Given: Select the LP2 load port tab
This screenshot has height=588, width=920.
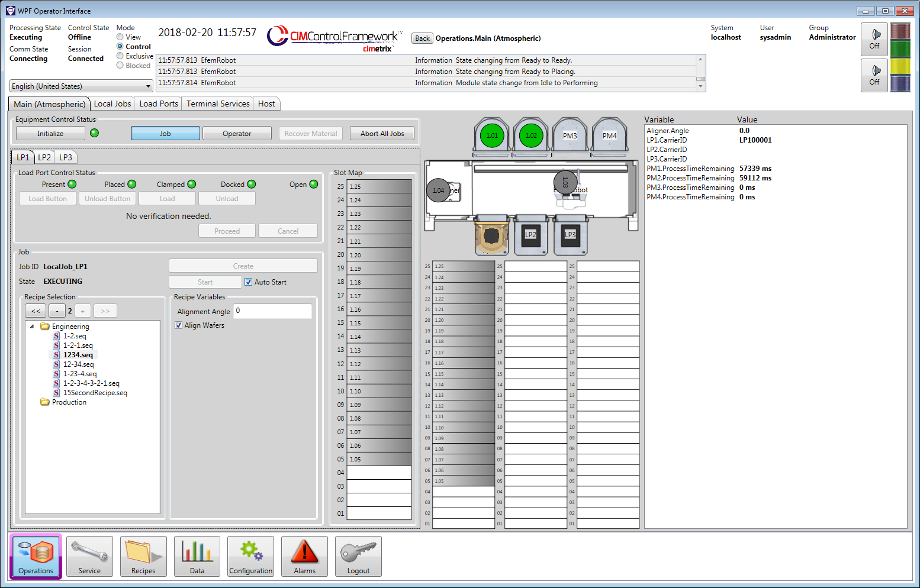Looking at the screenshot, I should tap(44, 157).
